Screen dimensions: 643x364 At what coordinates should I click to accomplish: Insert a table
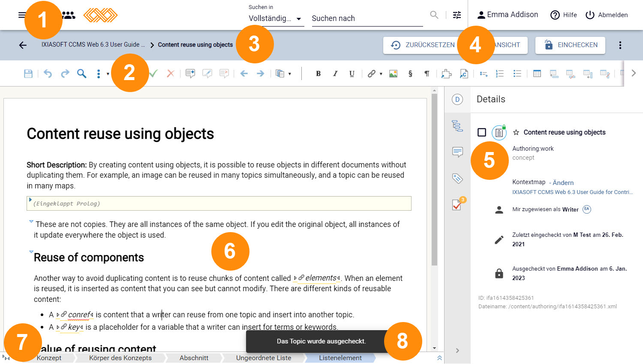(537, 74)
